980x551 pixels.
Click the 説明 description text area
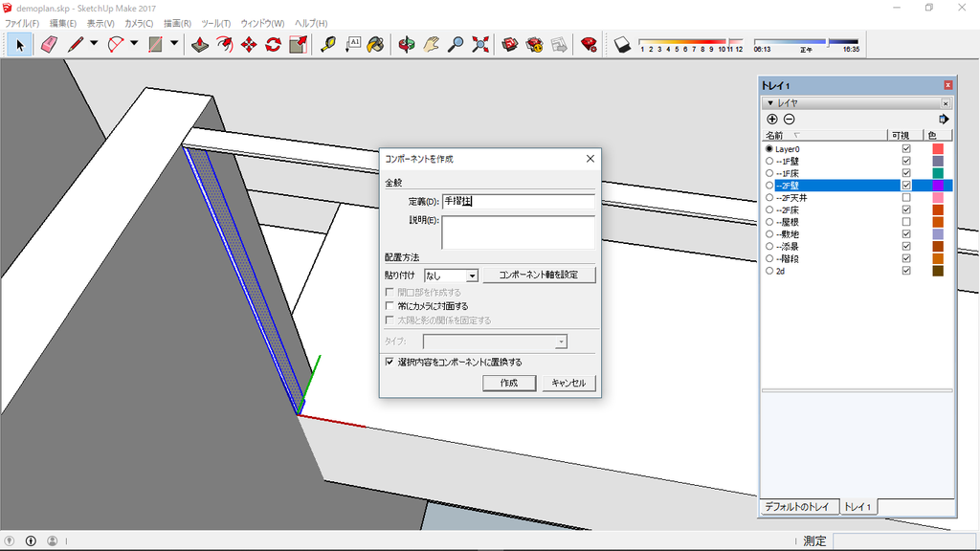(518, 232)
